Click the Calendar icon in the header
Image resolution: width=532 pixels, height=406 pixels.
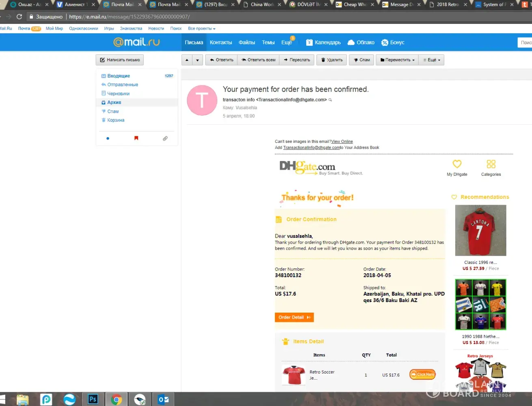[309, 43]
